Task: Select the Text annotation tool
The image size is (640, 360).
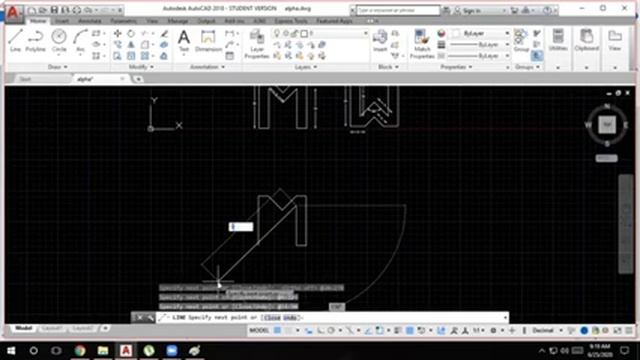Action: point(184,41)
